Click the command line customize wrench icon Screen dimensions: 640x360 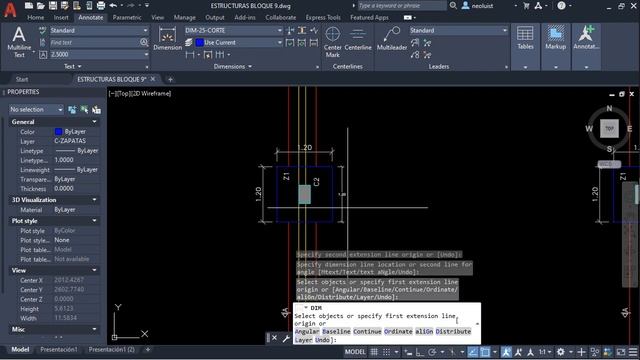(286, 338)
